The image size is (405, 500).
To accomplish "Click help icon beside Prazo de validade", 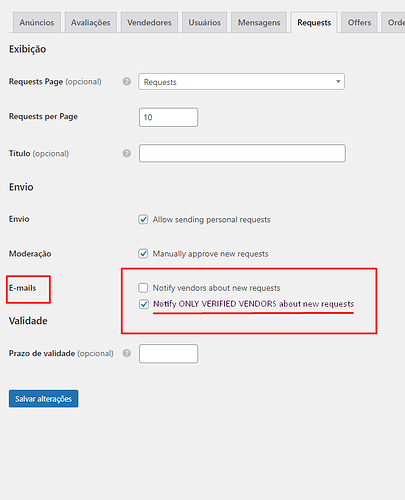I will coord(127,353).
